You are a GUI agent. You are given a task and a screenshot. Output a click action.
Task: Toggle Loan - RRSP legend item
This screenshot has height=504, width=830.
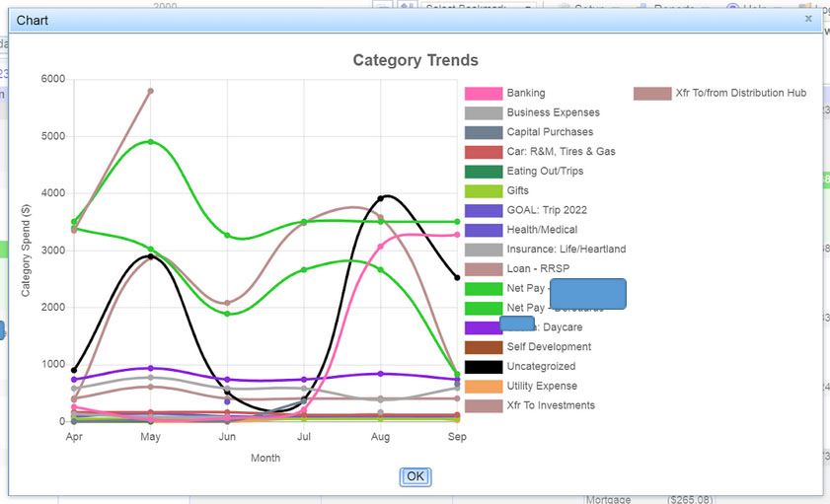coord(484,268)
